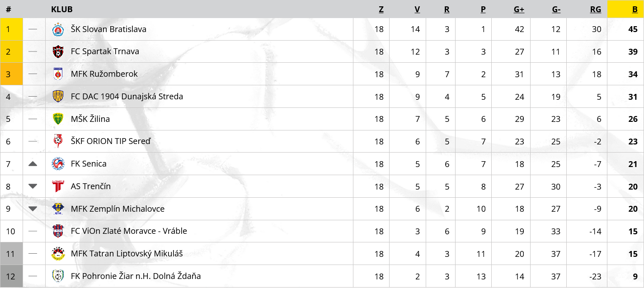
Task: Sort the table by the B points column
Action: tap(635, 9)
